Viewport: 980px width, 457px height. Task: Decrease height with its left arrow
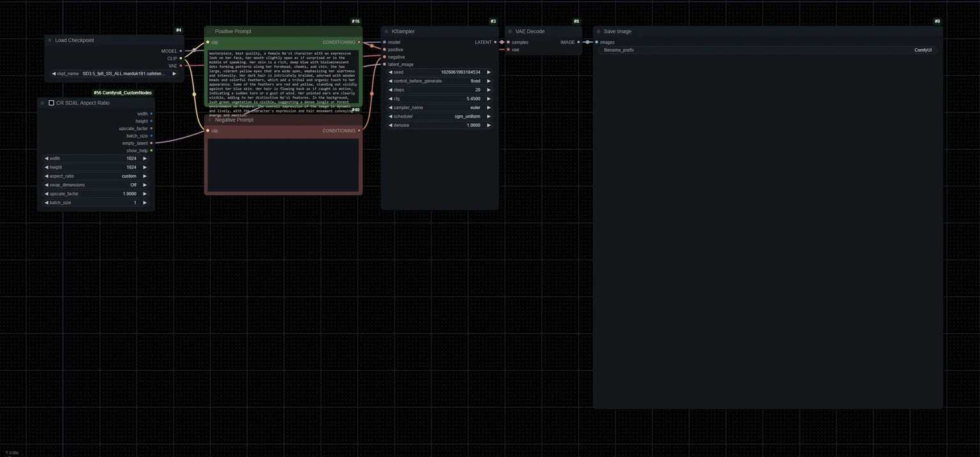pos(47,167)
